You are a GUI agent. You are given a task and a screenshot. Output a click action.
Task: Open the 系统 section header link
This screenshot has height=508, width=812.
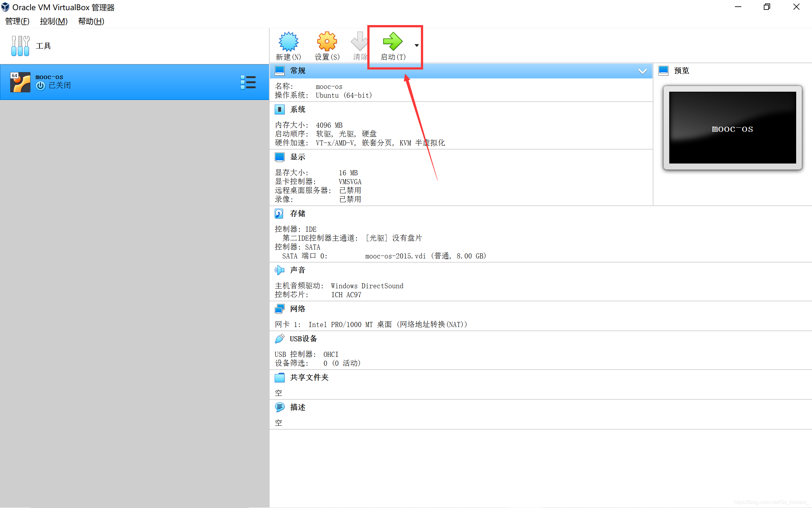(298, 109)
